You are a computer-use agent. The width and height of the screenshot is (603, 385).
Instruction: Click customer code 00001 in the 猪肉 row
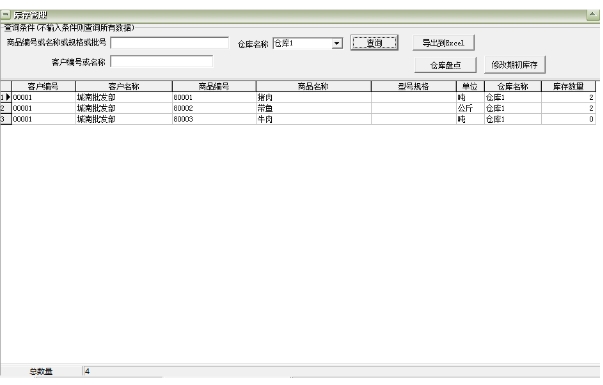(43, 97)
